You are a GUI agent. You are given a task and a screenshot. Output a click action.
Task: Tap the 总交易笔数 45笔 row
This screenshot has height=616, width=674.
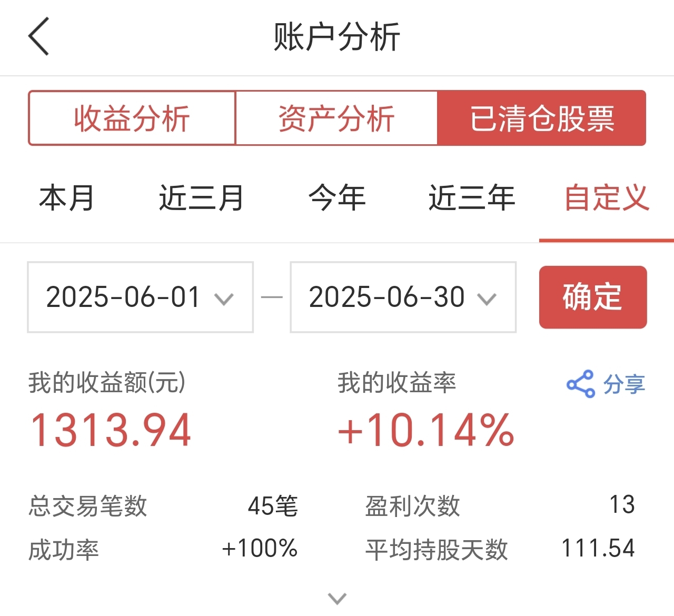coord(163,506)
